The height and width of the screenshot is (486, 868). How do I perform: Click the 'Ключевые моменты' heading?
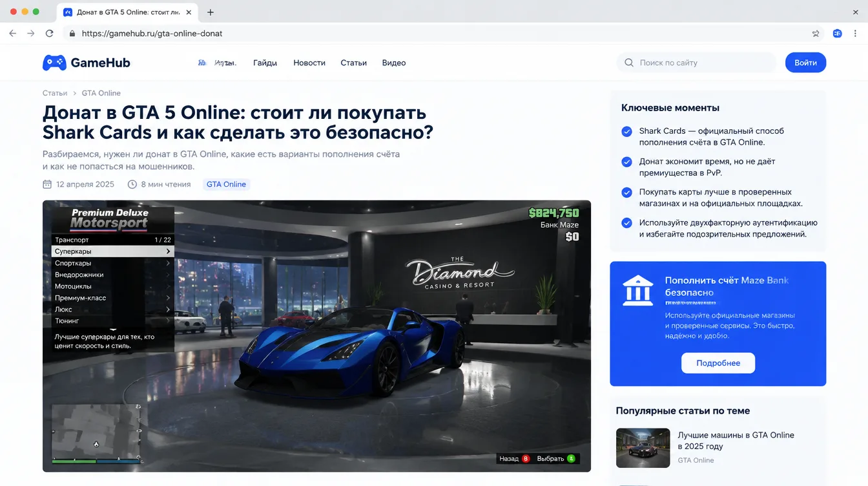670,108
